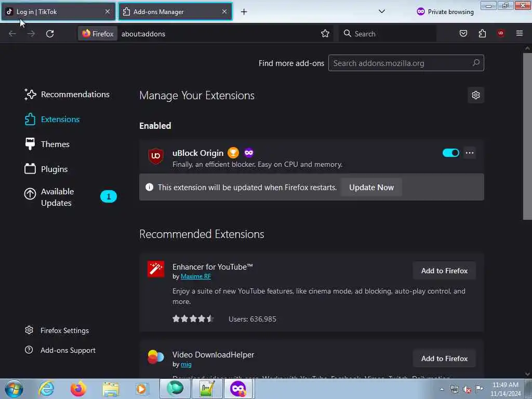
Task: Open the list all tabs dropdown
Action: pos(382,11)
